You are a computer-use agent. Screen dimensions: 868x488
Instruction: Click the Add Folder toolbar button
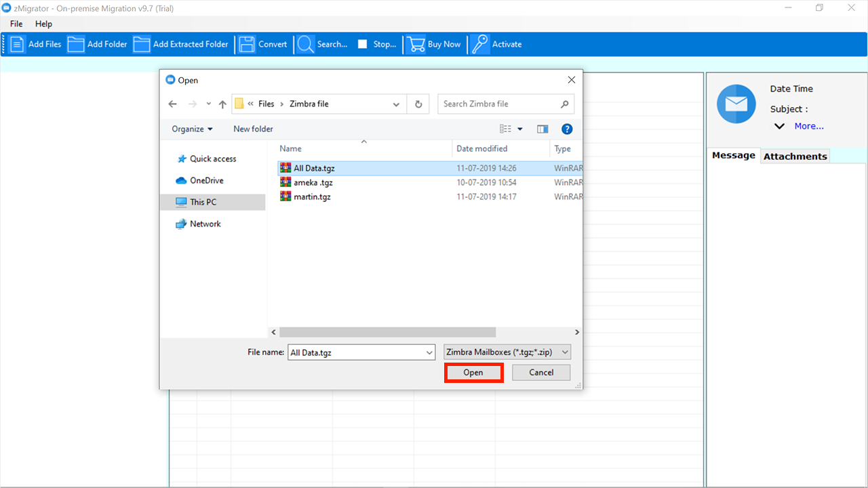(98, 44)
